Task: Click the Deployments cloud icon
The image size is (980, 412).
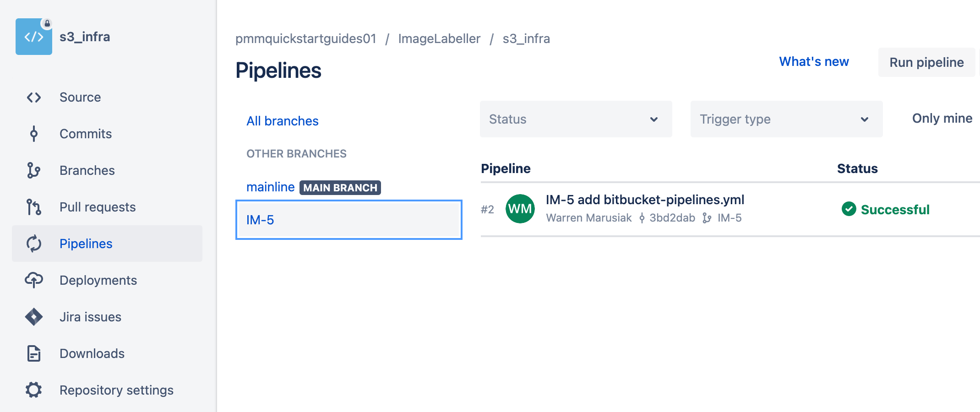Action: 34,280
